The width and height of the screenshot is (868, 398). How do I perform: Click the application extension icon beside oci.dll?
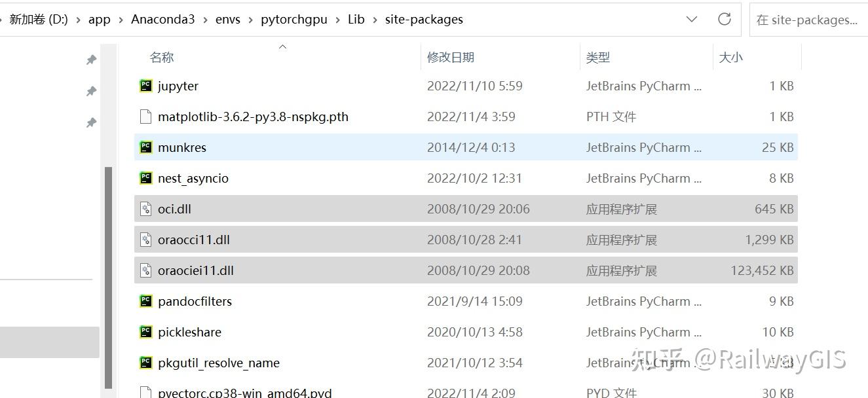tap(145, 208)
